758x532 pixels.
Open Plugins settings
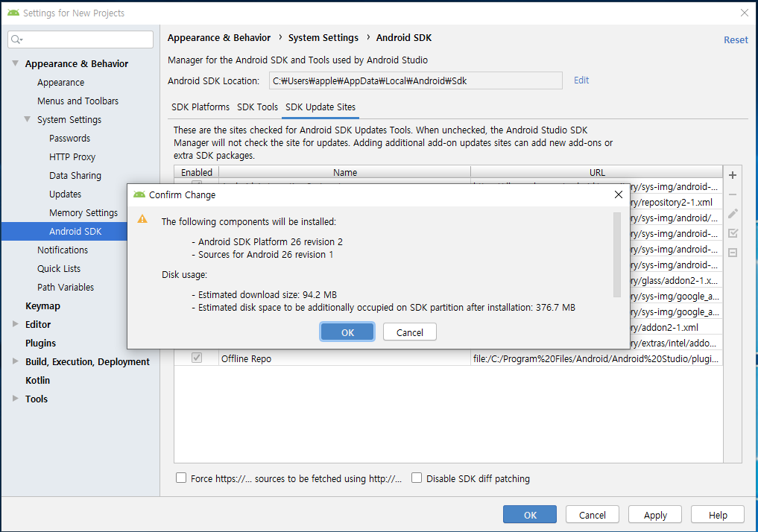point(40,343)
